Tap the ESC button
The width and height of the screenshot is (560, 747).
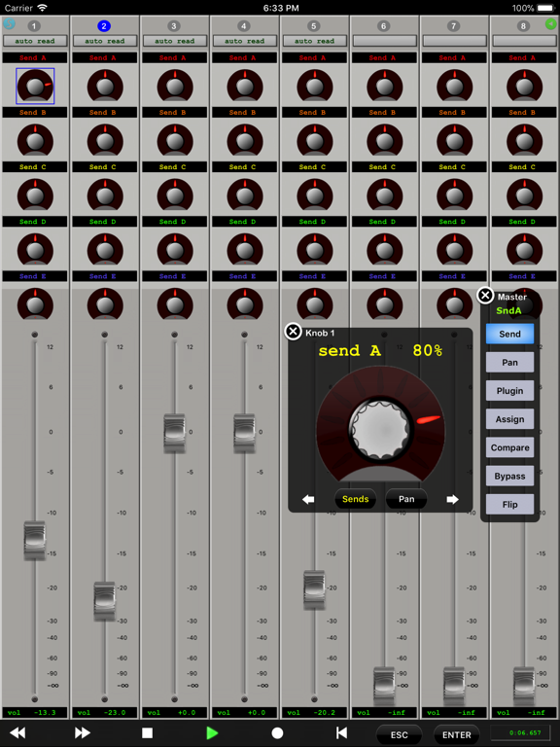[x=399, y=735]
